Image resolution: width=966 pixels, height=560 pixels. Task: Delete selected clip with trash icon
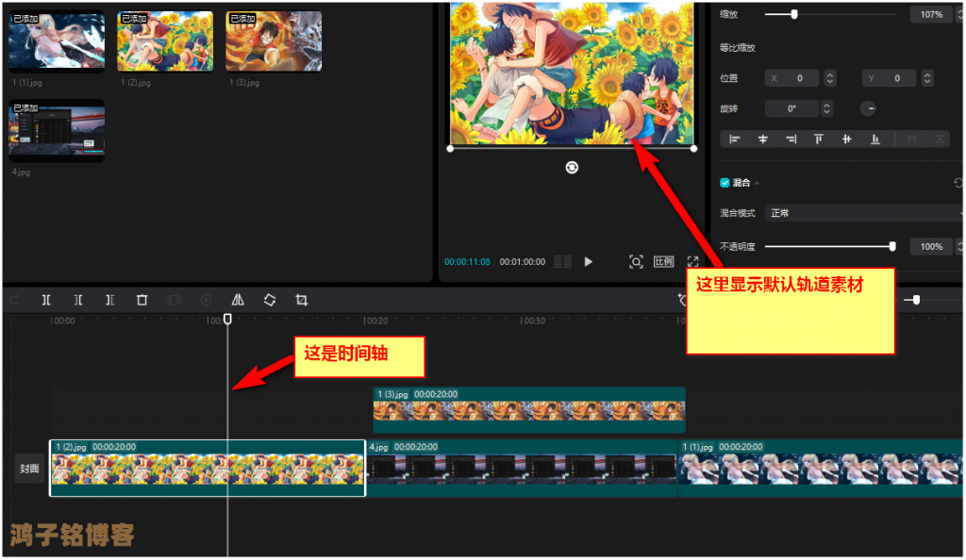(142, 300)
